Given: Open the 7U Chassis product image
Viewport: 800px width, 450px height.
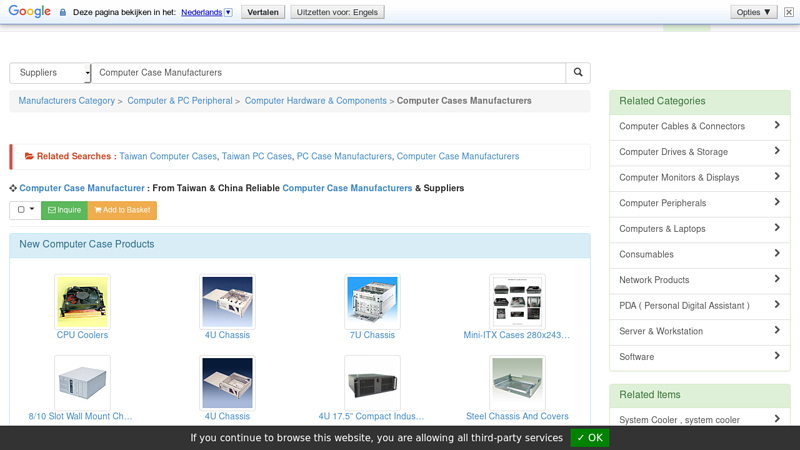Looking at the screenshot, I should point(372,302).
